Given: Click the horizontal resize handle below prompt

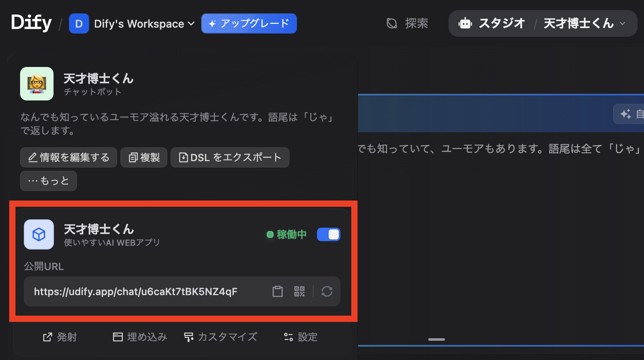Looking at the screenshot, I should (x=437, y=339).
